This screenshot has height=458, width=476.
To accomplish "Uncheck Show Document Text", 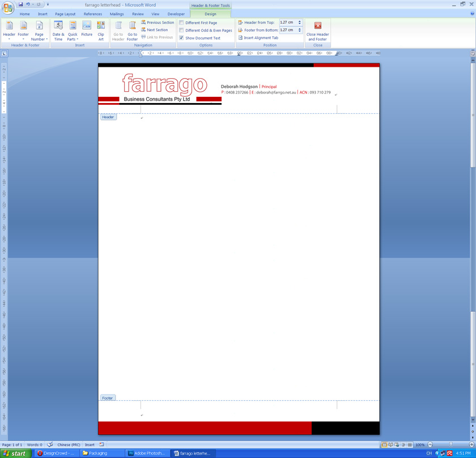I will [x=181, y=38].
